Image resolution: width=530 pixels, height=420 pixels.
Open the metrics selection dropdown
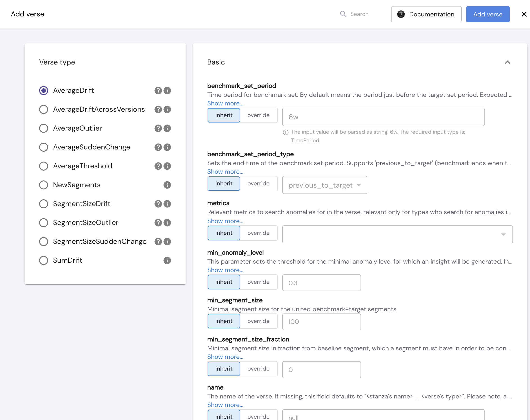[397, 234]
